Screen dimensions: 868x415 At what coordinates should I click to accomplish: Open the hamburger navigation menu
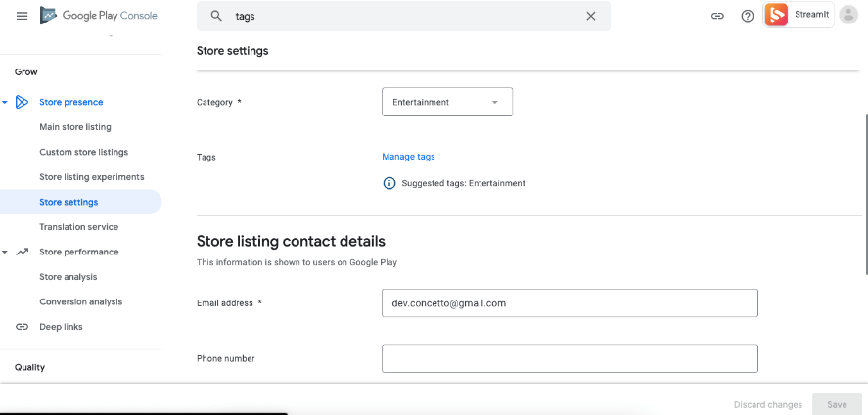(x=22, y=16)
